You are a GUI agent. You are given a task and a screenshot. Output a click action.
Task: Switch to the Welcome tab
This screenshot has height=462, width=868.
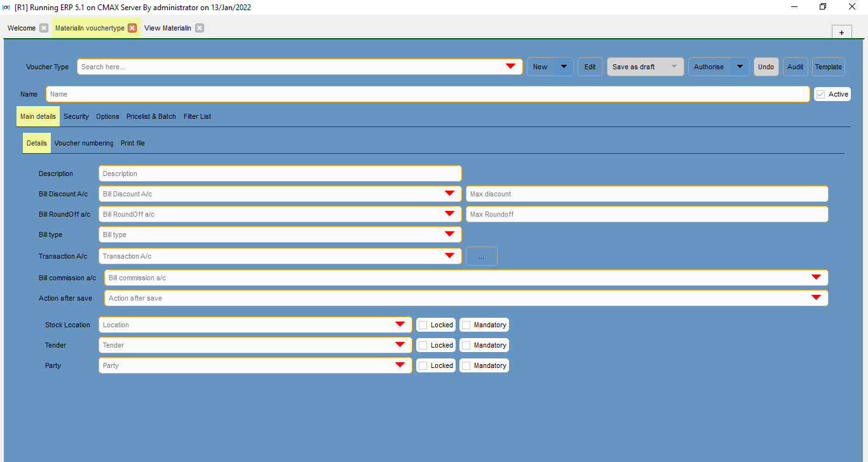pos(22,28)
